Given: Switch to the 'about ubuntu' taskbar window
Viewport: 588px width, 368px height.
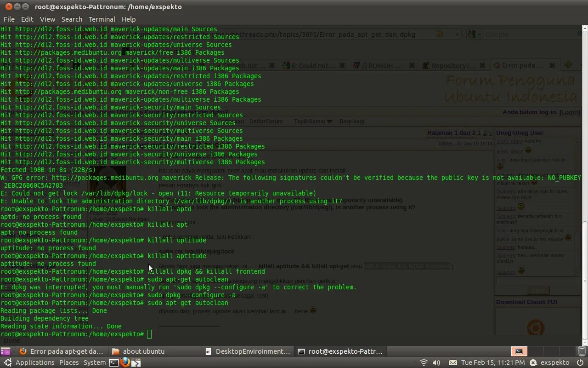Looking at the screenshot, I should click(154, 351).
